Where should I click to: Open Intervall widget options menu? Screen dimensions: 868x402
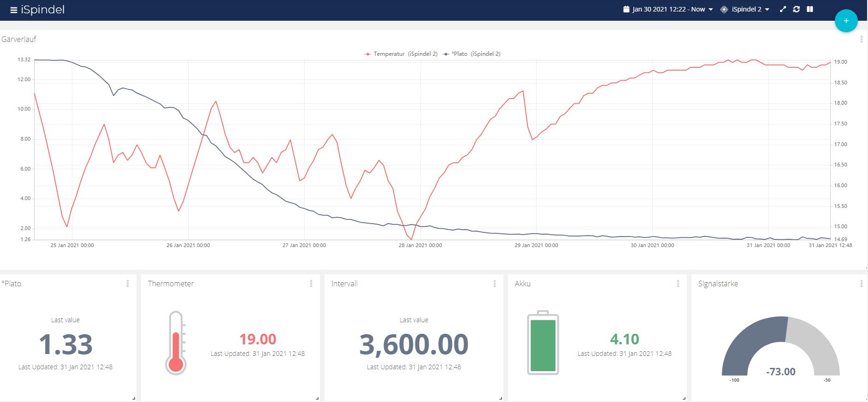(495, 284)
